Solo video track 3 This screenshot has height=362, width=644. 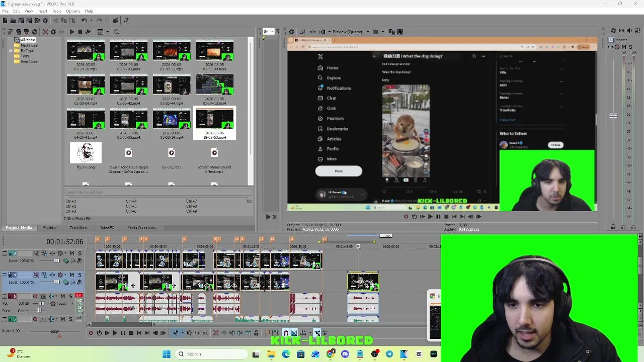click(x=79, y=253)
